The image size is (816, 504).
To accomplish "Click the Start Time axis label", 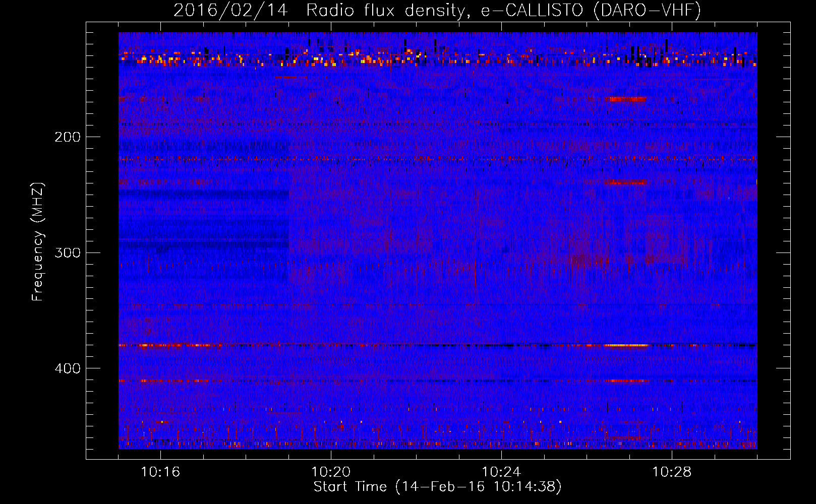I will pyautogui.click(x=437, y=487).
